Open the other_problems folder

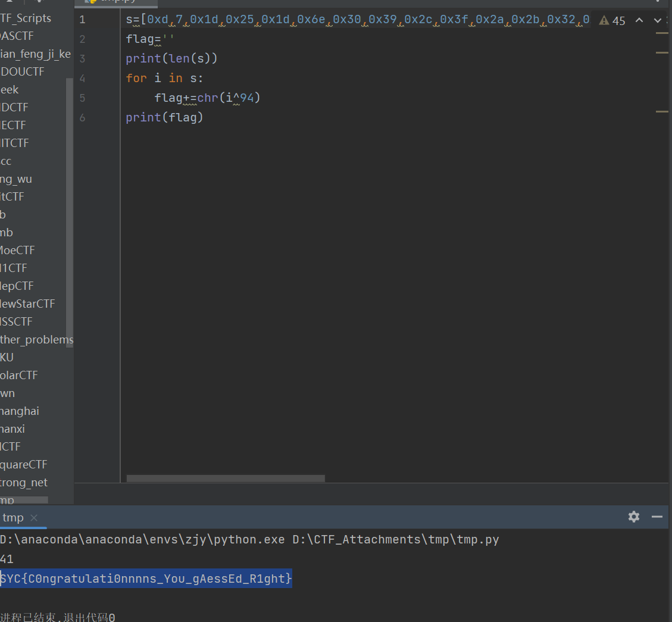pos(36,339)
